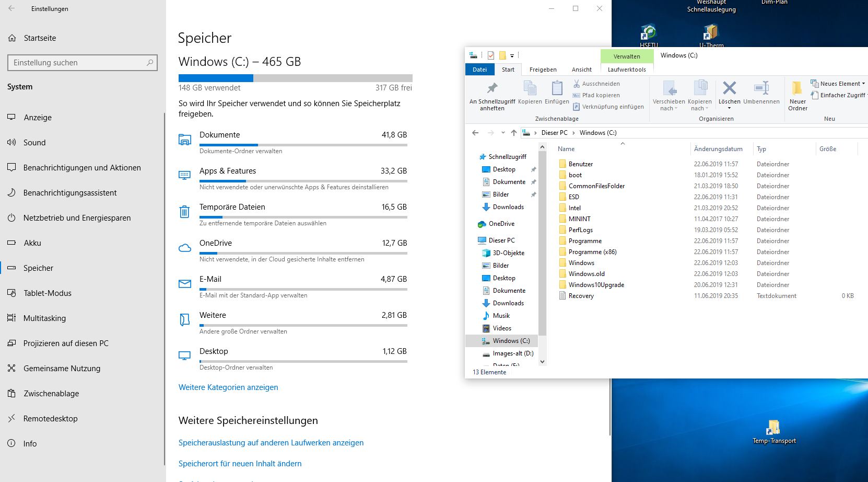Select Programme (x86) folder
Image resolution: width=868 pixels, height=482 pixels.
[x=592, y=252]
